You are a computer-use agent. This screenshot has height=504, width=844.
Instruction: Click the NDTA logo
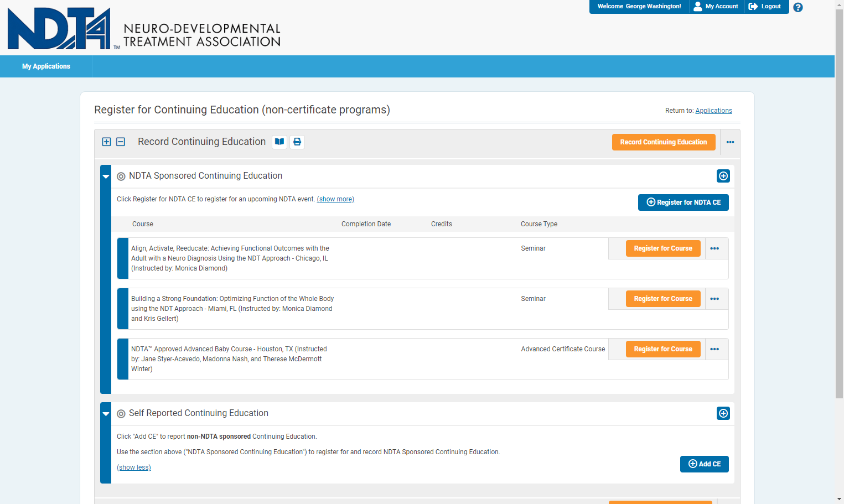pos(144,29)
